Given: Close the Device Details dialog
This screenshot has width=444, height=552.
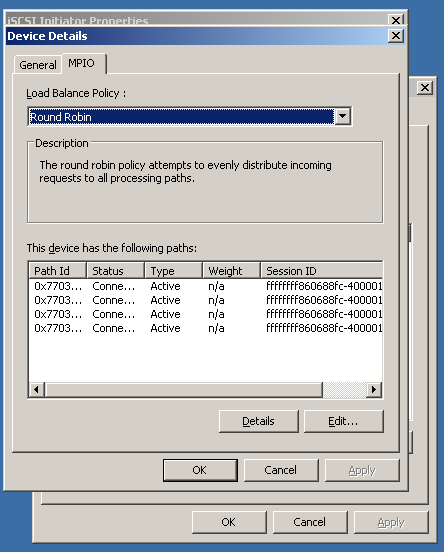Looking at the screenshot, I should [396, 36].
